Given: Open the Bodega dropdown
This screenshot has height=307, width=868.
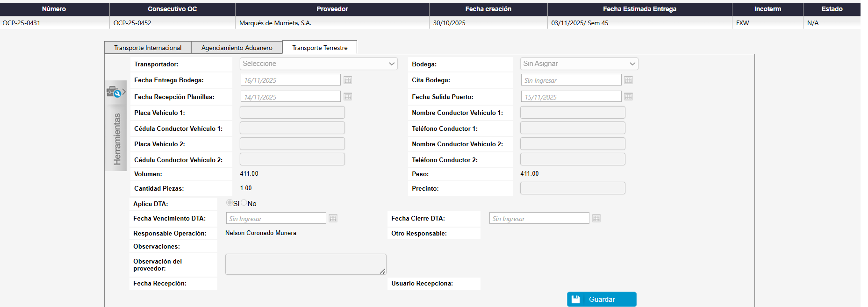Looking at the screenshot, I should (x=579, y=64).
